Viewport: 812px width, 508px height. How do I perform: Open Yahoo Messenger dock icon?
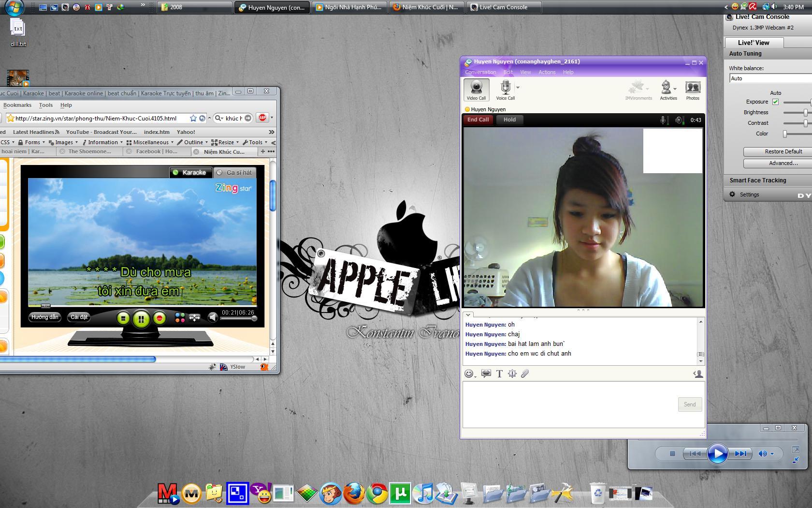pos(261,493)
